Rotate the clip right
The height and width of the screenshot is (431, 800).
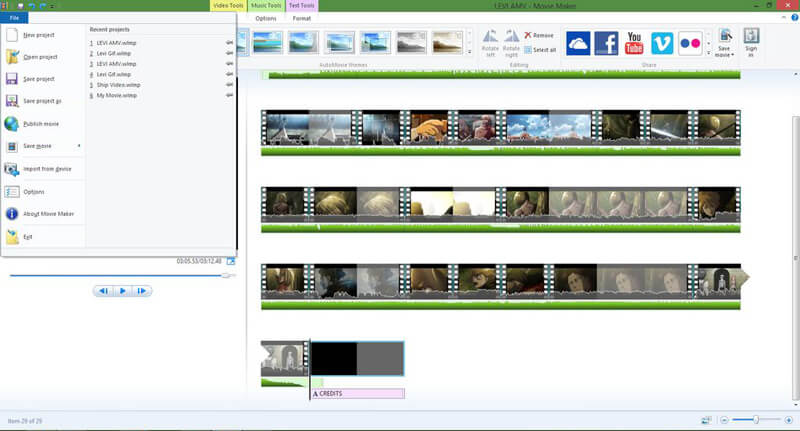pyautogui.click(x=511, y=43)
